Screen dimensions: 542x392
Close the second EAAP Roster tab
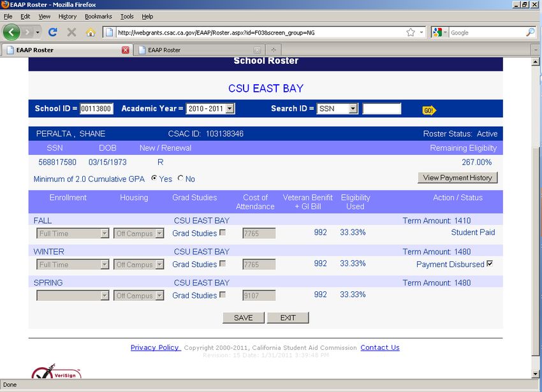coord(257,50)
